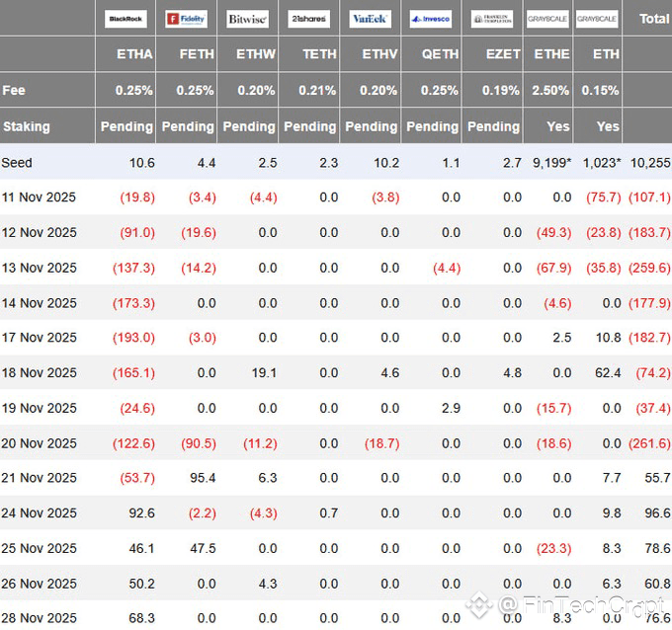672x630 pixels.
Task: Click the 14 Nov 2025 date
Action: (x=39, y=303)
